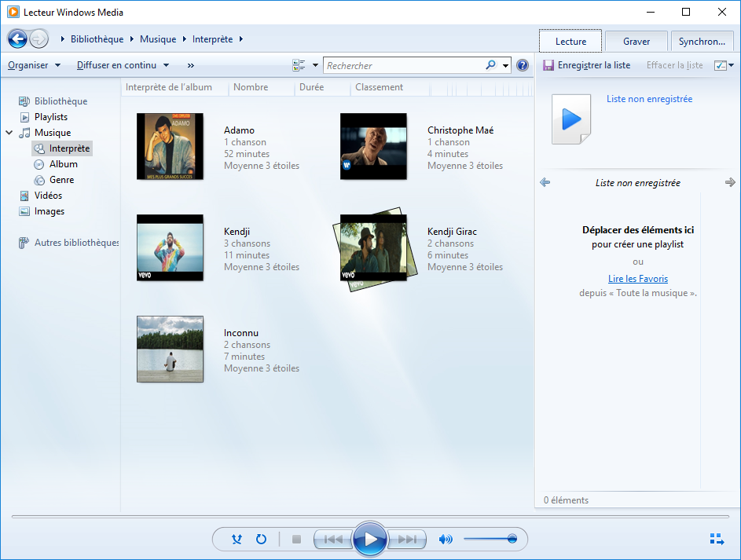The height and width of the screenshot is (560, 741).
Task: Click the Effacer la liste button
Action: click(674, 65)
